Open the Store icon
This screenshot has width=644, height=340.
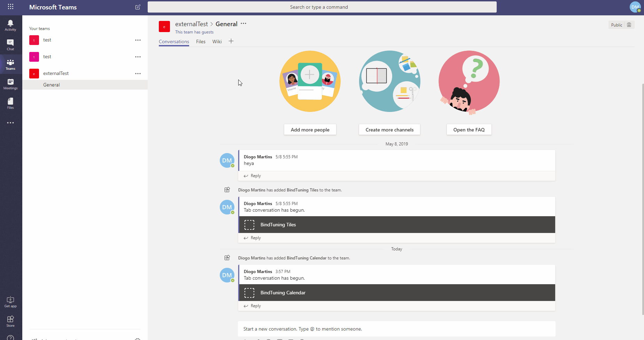[10, 322]
